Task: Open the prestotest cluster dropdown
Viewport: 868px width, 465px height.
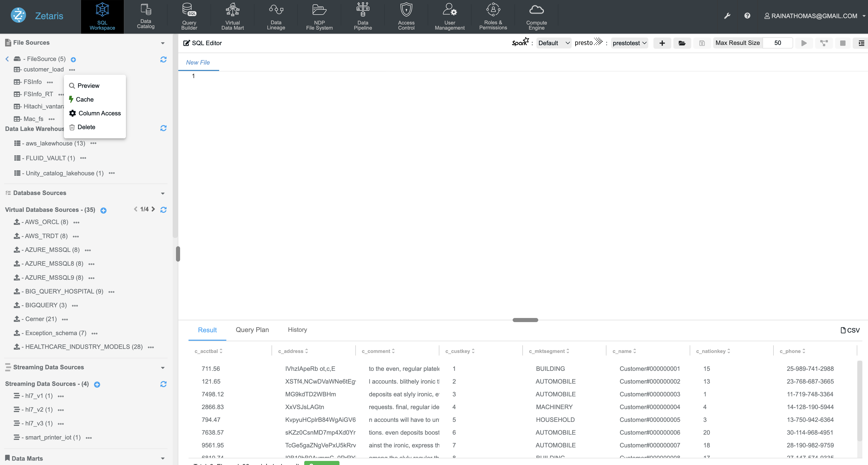Action: (x=629, y=43)
